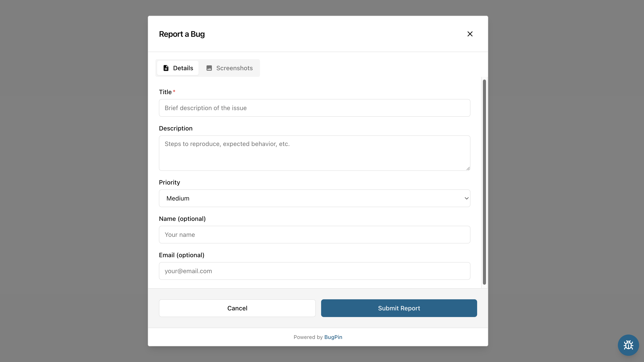The height and width of the screenshot is (362, 644).
Task: Click the X icon to close the dialog
Action: [x=470, y=34]
